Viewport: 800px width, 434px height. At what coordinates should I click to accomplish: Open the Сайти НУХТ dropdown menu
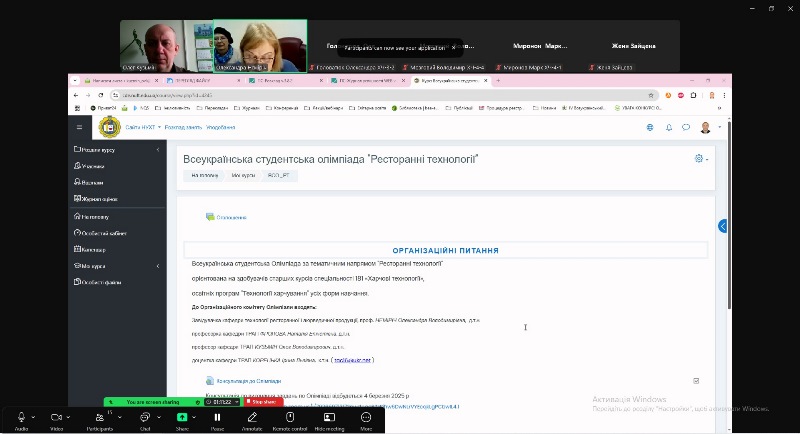click(x=143, y=127)
